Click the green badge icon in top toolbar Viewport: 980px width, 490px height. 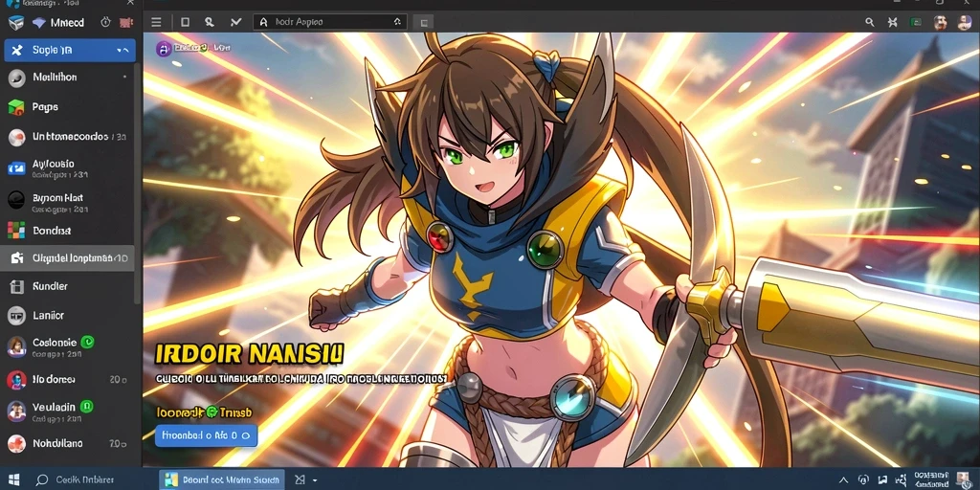click(916, 23)
